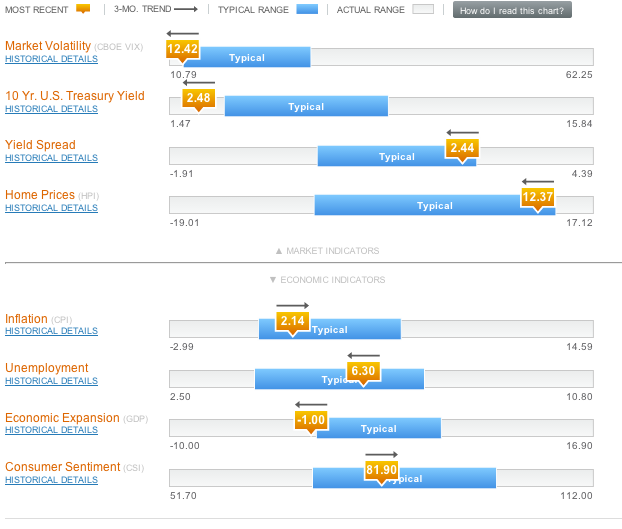
Task: Click the Unemployment 6.30 value marker
Action: tap(363, 371)
